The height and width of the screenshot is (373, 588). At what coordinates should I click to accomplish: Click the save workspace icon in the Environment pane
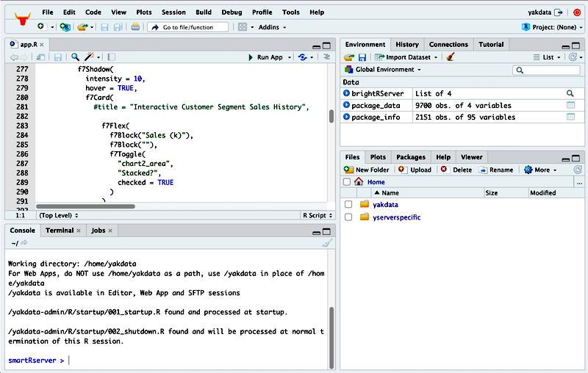click(x=362, y=57)
